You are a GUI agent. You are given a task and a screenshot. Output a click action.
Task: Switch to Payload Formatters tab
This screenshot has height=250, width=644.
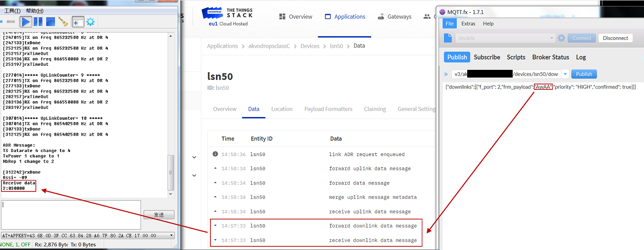pos(328,109)
